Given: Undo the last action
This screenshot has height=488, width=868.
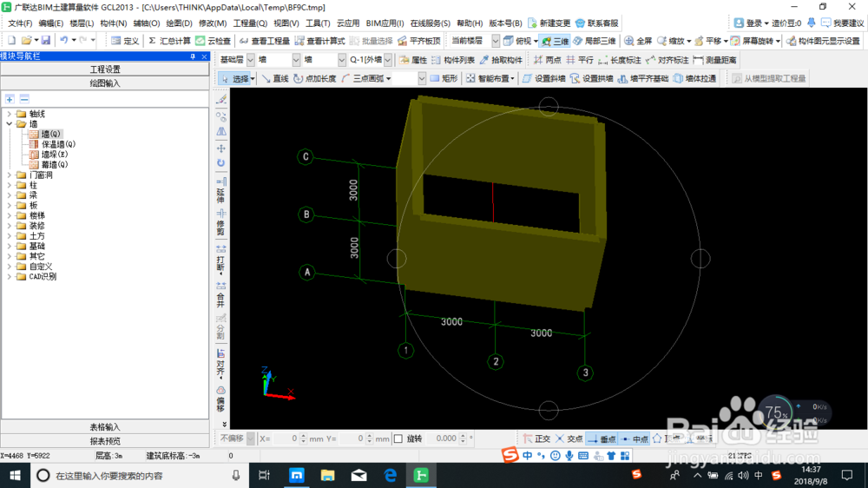Looking at the screenshot, I should point(64,41).
